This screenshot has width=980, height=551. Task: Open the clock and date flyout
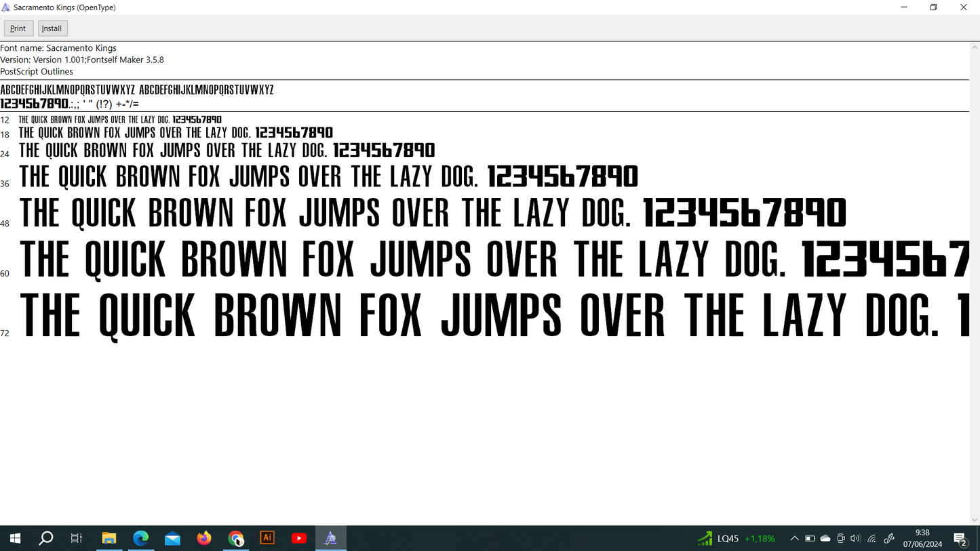click(922, 538)
